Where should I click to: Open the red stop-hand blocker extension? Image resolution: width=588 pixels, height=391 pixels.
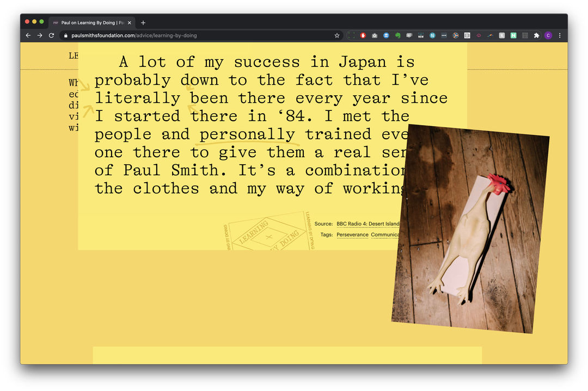tap(363, 35)
